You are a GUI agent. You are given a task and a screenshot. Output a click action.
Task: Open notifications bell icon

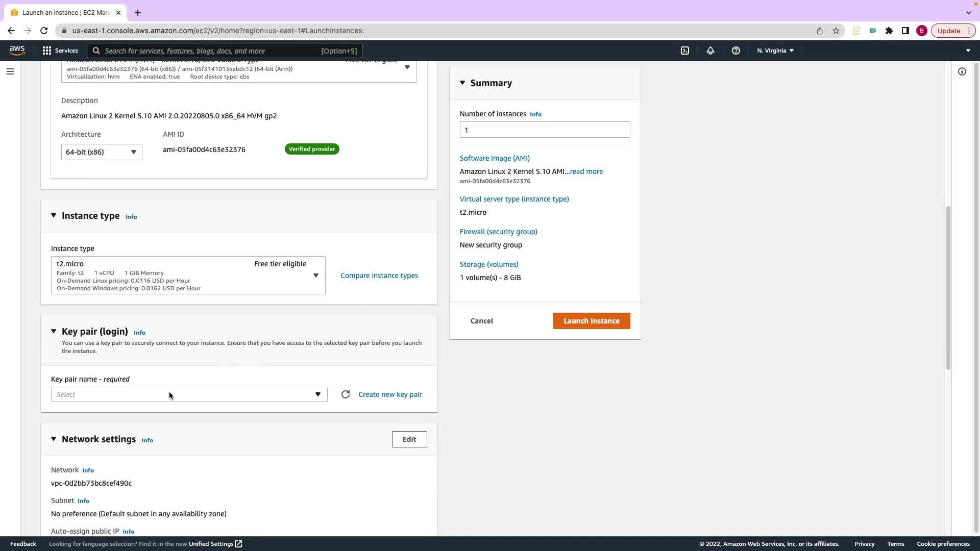710,51
